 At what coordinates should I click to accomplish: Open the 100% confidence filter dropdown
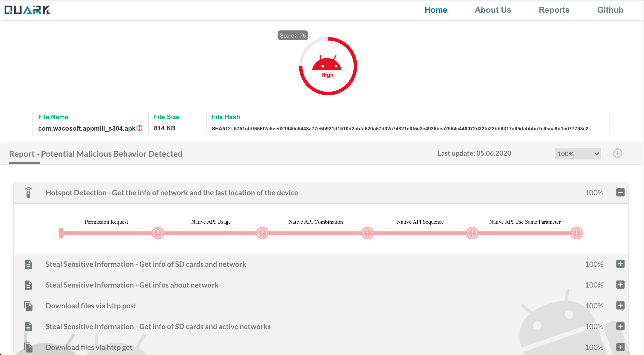pyautogui.click(x=578, y=154)
